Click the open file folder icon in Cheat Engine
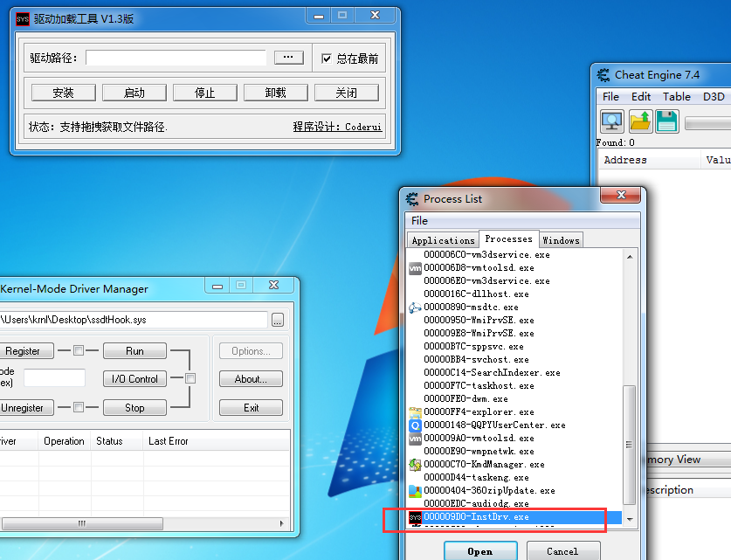 point(640,121)
